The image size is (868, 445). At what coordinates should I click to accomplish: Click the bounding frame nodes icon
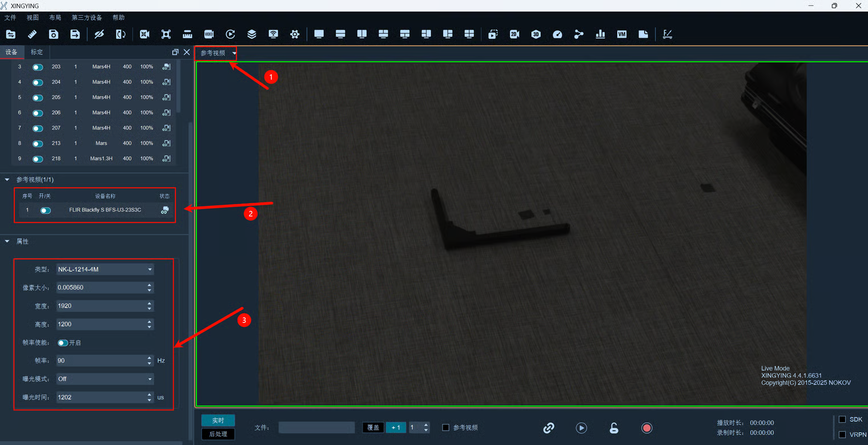(166, 34)
